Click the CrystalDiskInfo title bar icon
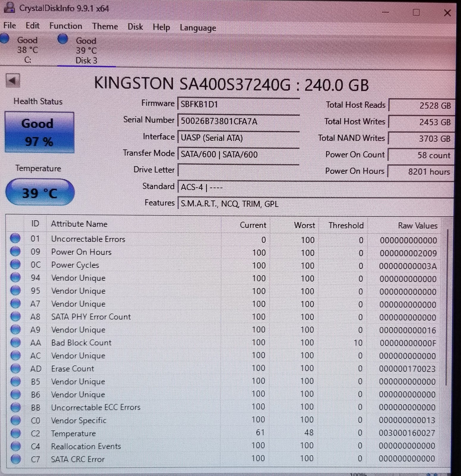This screenshot has height=476, width=461. (9, 7)
